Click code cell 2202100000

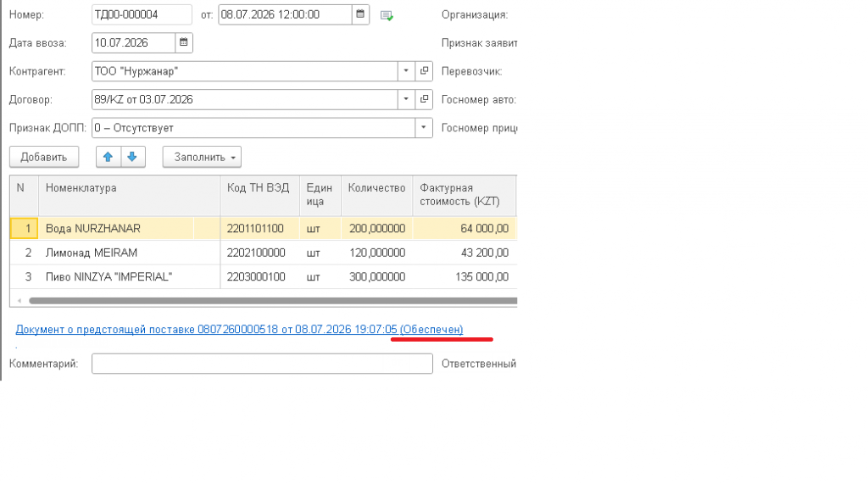(260, 253)
